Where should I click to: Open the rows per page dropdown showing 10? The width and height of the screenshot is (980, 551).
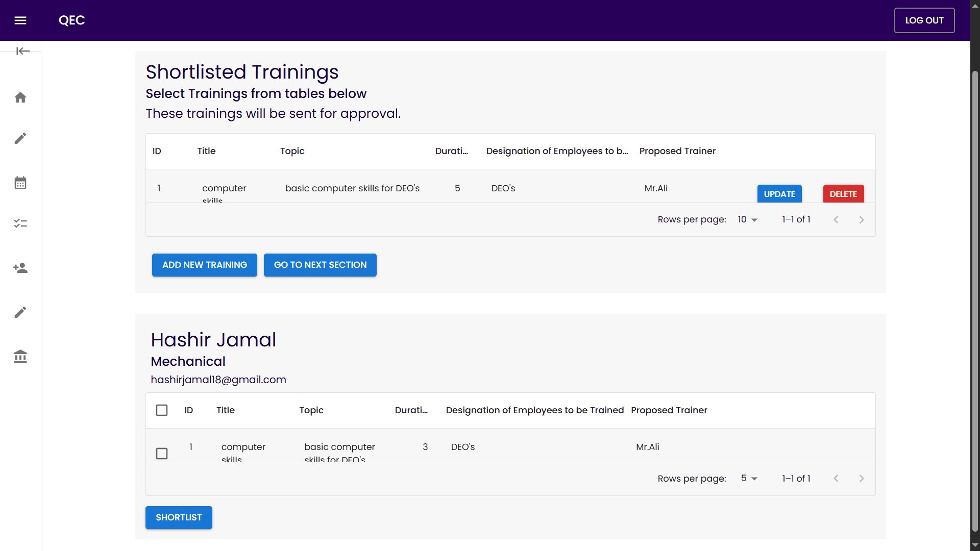pos(747,219)
